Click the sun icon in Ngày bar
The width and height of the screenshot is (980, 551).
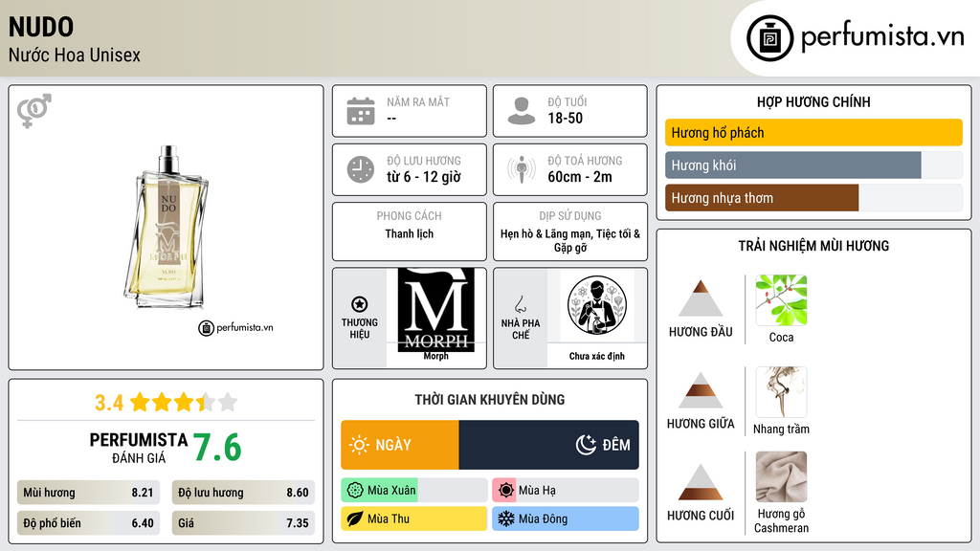359,445
